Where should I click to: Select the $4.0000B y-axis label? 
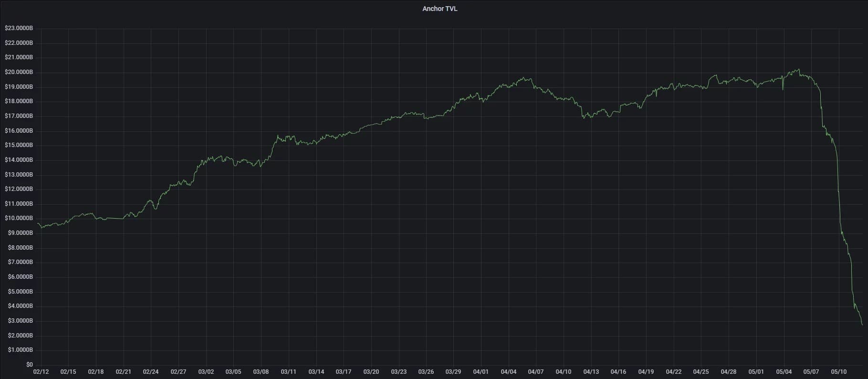click(x=20, y=306)
